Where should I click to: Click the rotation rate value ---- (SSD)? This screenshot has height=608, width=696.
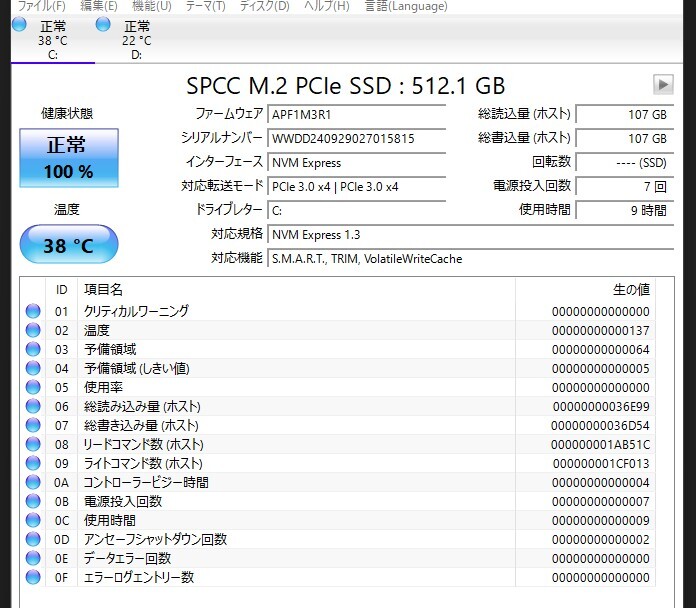(625, 162)
